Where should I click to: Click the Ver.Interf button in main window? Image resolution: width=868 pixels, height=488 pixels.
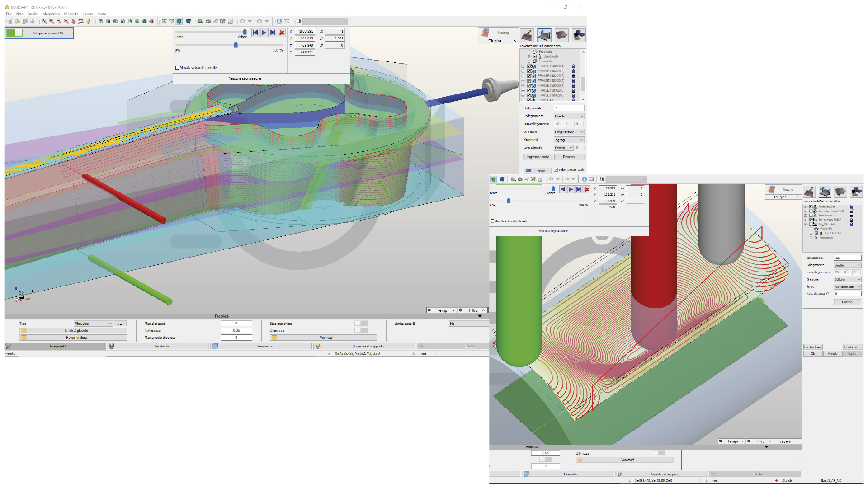(x=324, y=338)
